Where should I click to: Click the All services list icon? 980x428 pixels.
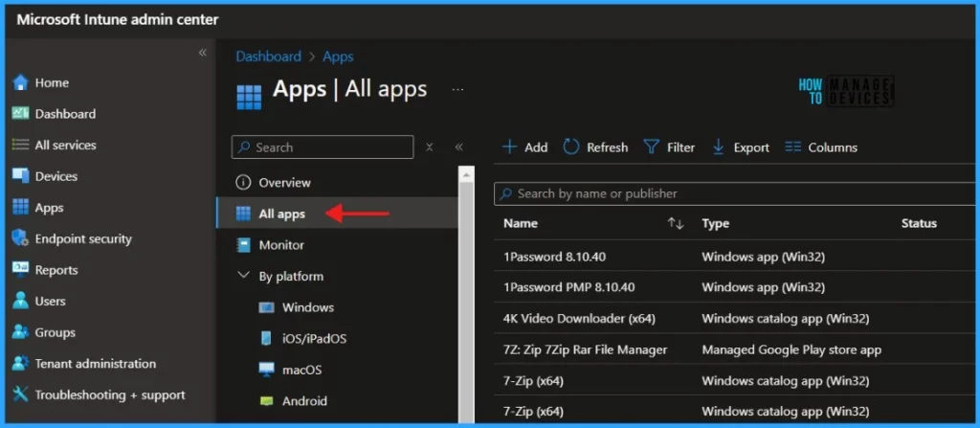click(x=21, y=146)
